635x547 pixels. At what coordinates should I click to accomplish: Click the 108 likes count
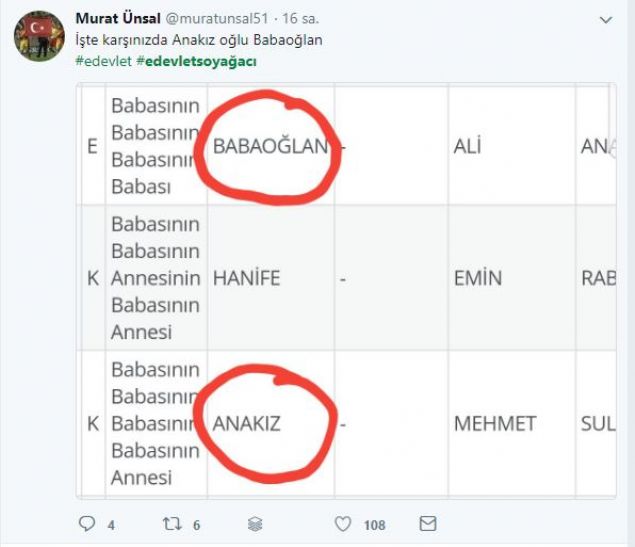tap(375, 524)
